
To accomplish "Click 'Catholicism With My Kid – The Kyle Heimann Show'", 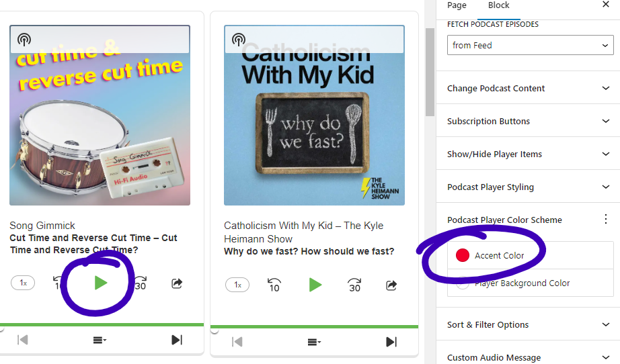I will 303,232.
